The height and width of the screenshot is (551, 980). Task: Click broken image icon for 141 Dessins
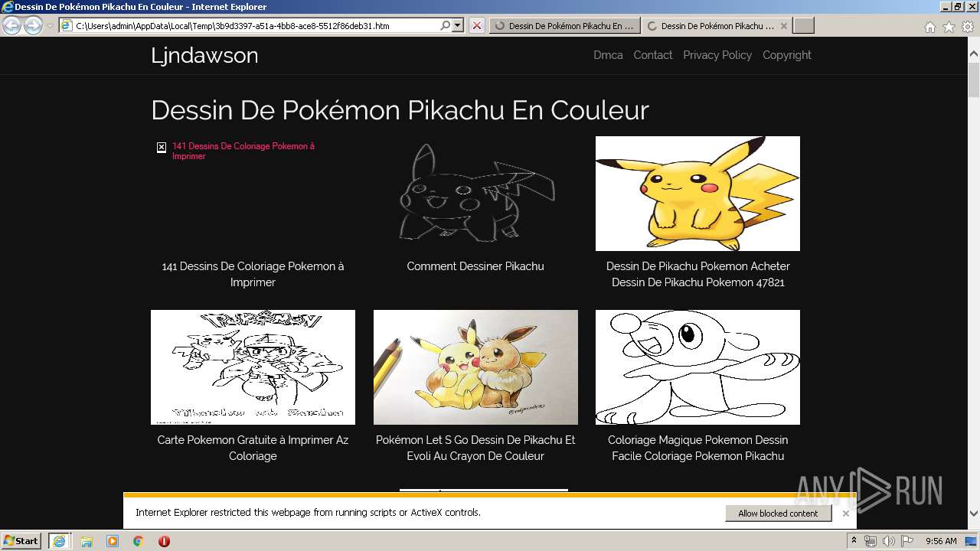click(162, 147)
